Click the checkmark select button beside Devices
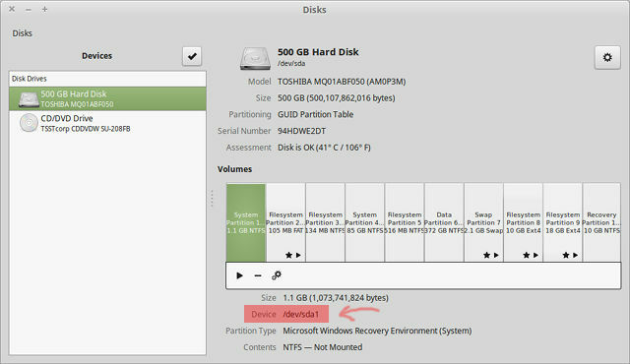The image size is (630, 364). [x=192, y=56]
